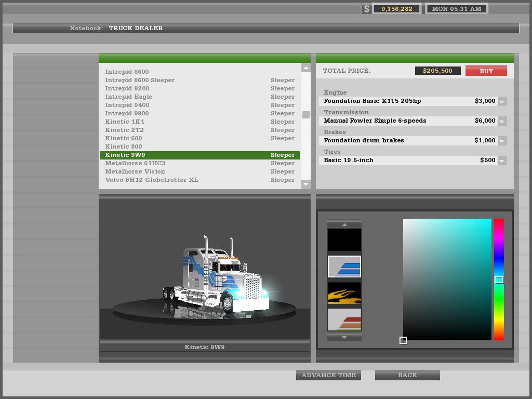Viewport: 532px width, 399px height.
Task: Select Metalhorse Vision from truck list
Action: (x=135, y=171)
